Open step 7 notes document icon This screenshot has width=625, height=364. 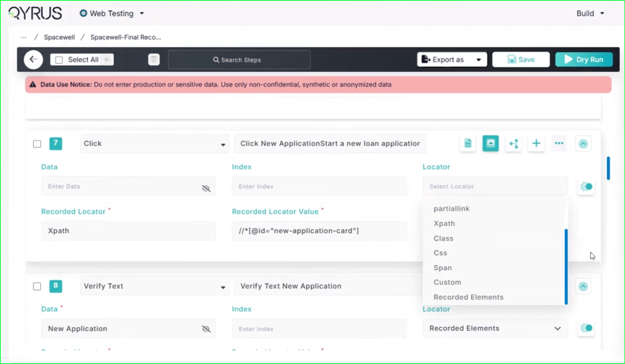(x=468, y=144)
